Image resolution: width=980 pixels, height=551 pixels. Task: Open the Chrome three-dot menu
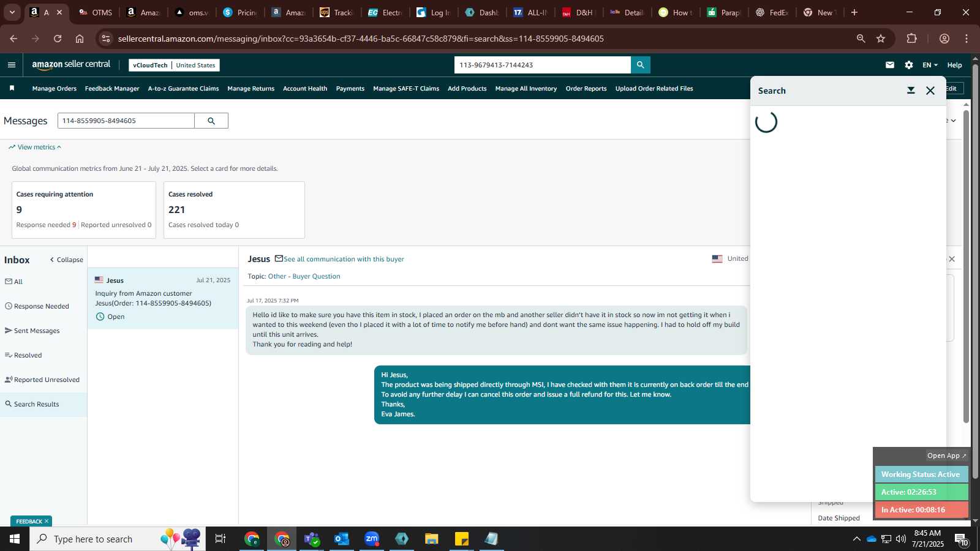pyautogui.click(x=967, y=39)
